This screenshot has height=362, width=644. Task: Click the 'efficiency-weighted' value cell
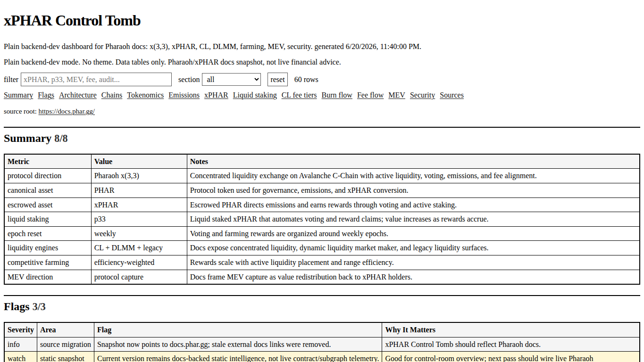[139, 263]
